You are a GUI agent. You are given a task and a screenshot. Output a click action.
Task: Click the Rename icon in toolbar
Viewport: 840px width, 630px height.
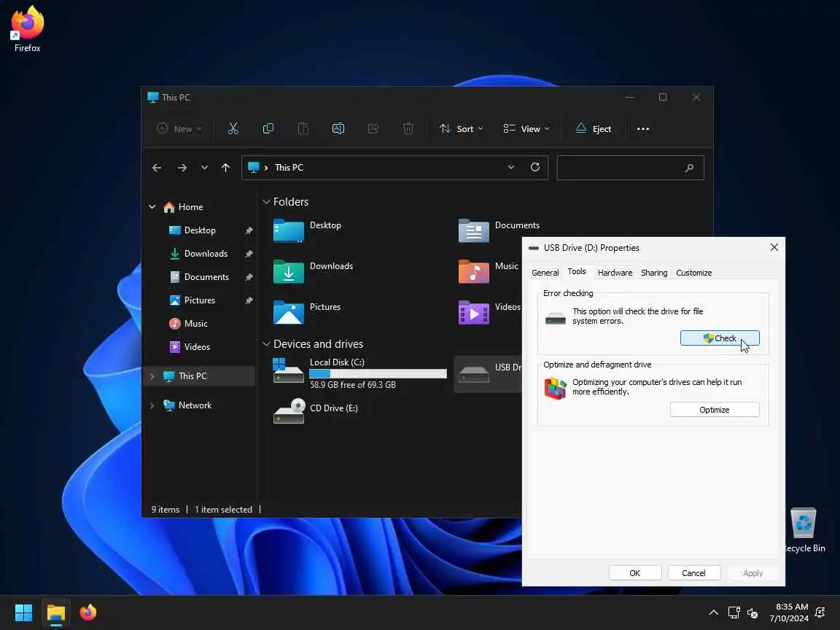[x=338, y=128]
